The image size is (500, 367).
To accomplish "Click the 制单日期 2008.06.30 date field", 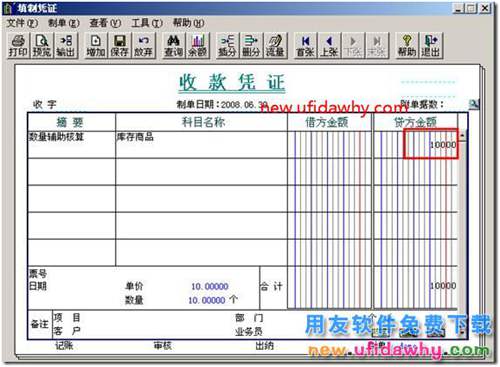I will [x=222, y=105].
